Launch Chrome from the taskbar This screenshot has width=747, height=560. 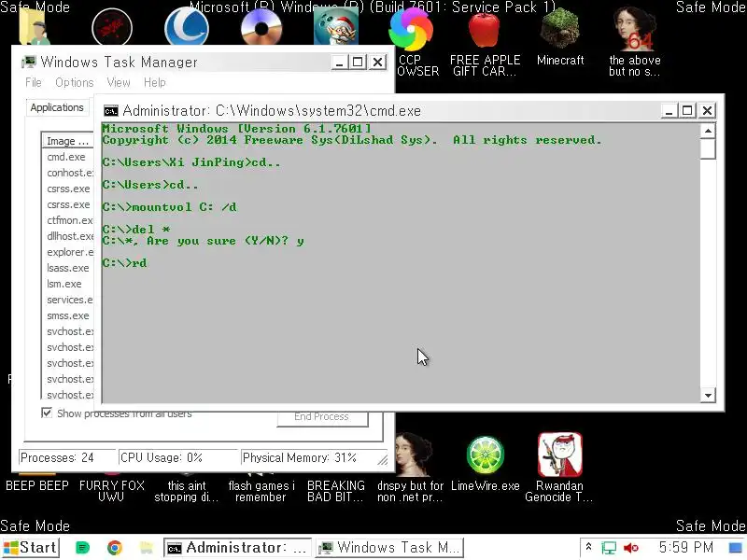(x=114, y=548)
